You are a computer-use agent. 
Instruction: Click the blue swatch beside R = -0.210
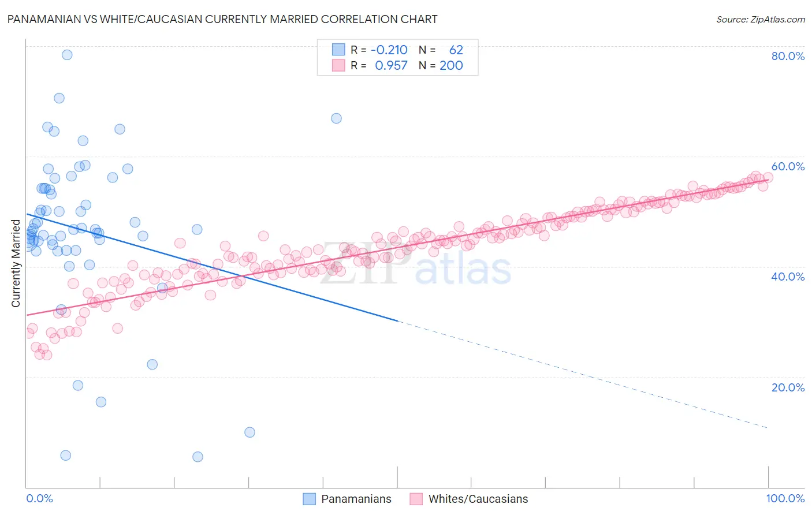[338, 50]
